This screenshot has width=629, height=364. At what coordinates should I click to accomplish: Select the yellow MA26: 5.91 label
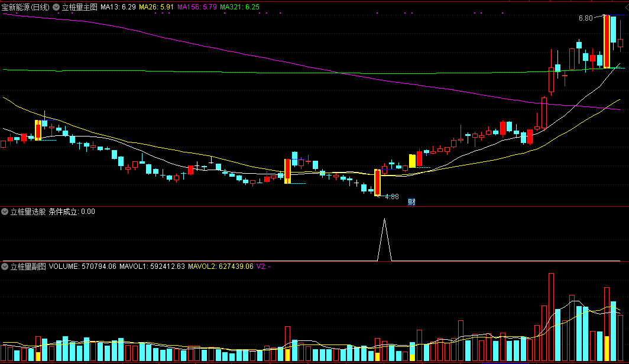click(156, 7)
